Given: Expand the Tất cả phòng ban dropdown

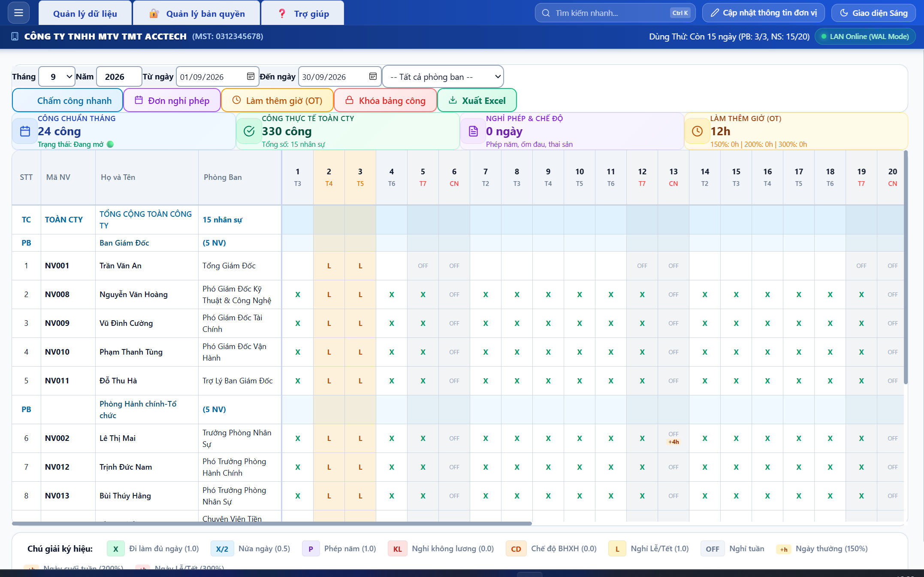Looking at the screenshot, I should click(443, 77).
